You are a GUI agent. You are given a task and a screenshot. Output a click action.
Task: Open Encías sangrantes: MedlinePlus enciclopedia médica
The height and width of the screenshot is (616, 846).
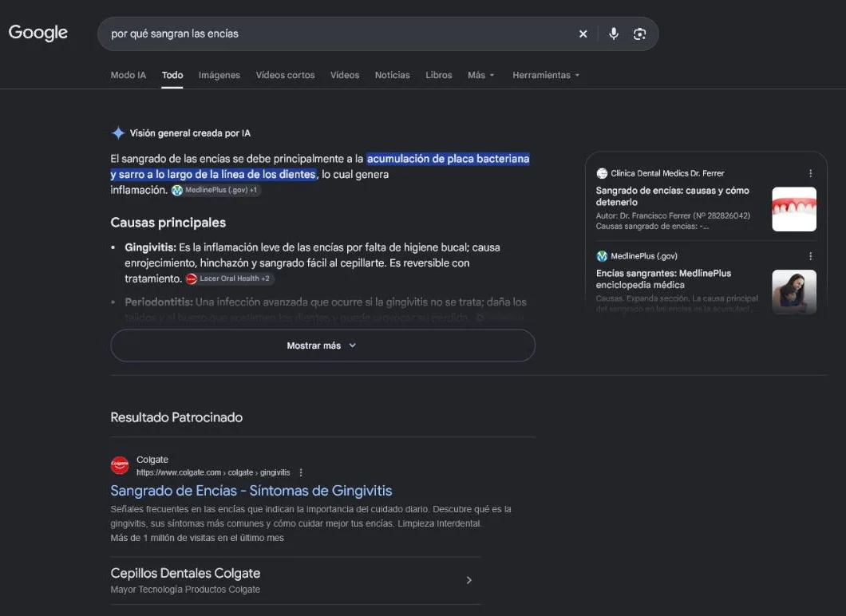tap(663, 278)
